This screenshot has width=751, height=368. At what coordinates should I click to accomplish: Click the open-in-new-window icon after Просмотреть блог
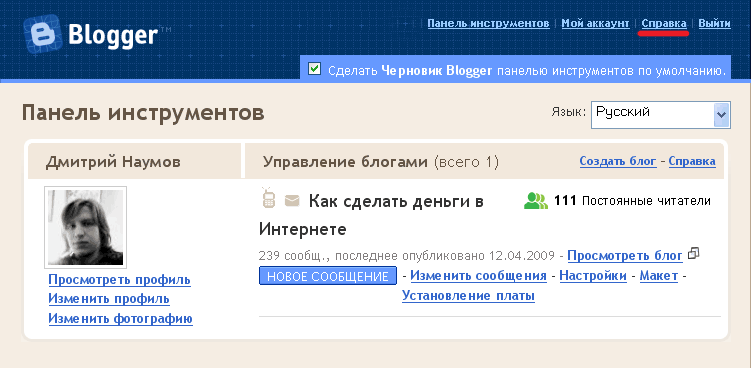point(693,253)
